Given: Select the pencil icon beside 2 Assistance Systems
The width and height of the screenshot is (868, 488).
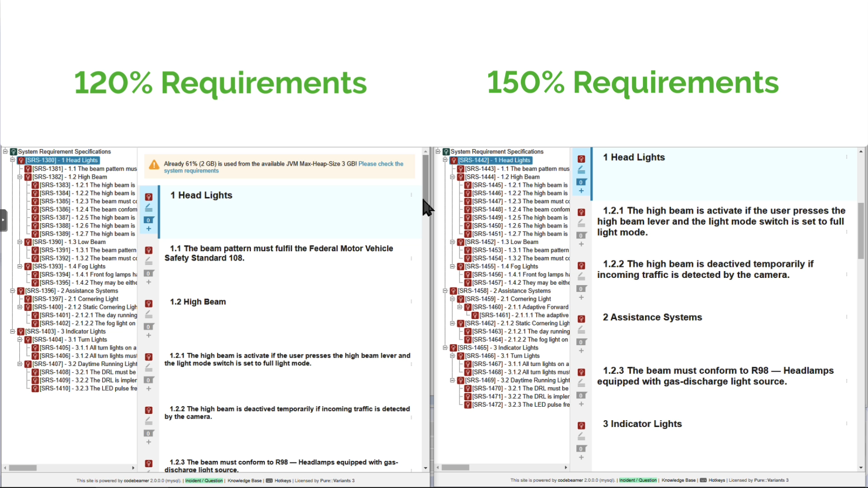Looking at the screenshot, I should coord(581,329).
